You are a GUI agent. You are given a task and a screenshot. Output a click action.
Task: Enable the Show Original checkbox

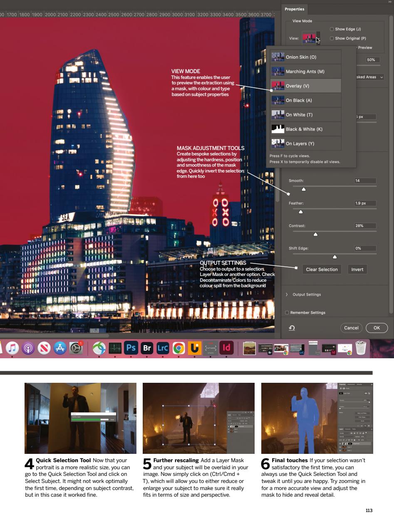pyautogui.click(x=331, y=38)
